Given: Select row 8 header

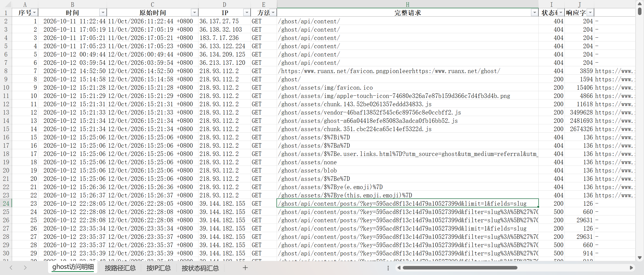Looking at the screenshot, I should pos(6,71).
